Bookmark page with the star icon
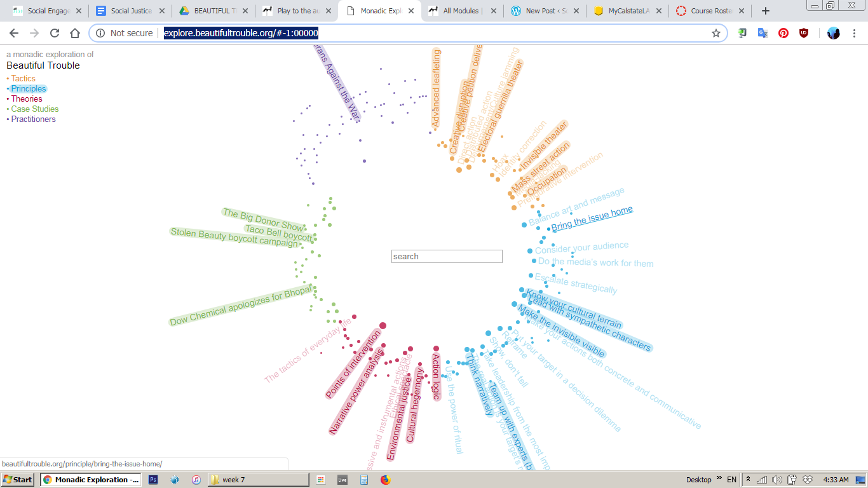The height and width of the screenshot is (488, 868). (x=716, y=33)
